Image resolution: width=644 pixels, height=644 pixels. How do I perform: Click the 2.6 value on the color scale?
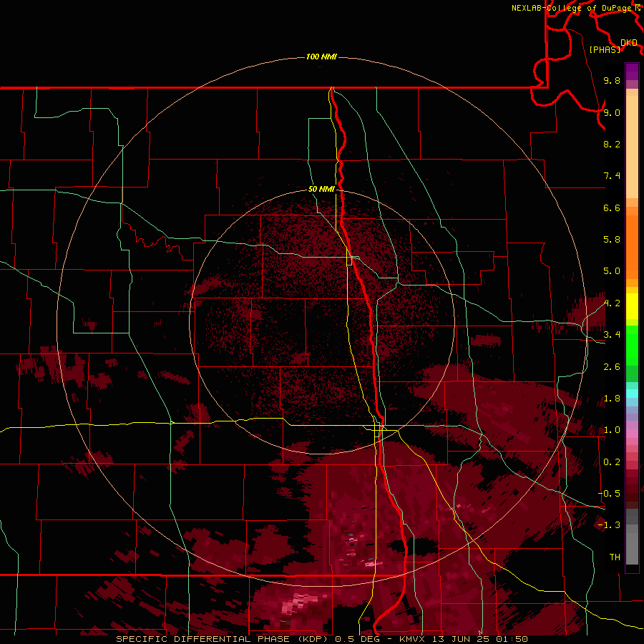[x=612, y=367]
